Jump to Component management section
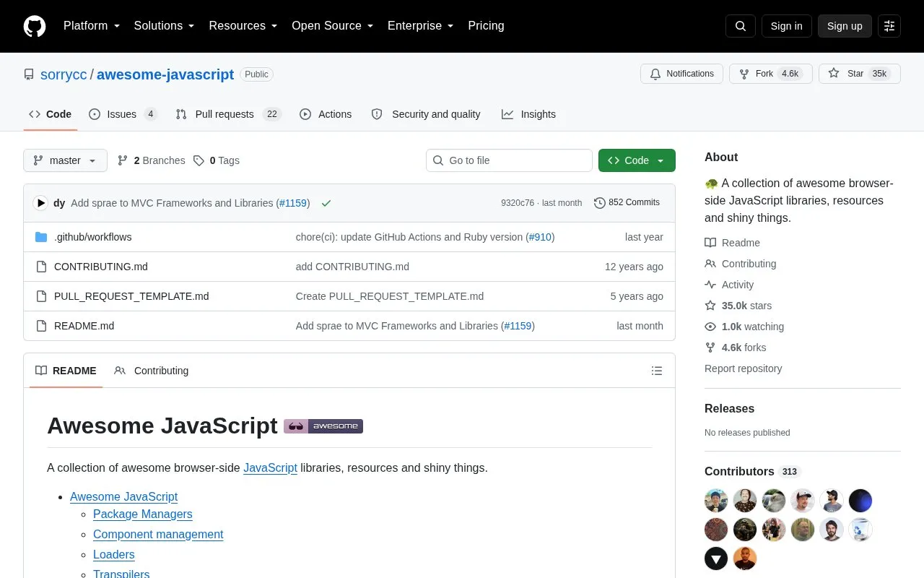 pyautogui.click(x=158, y=534)
